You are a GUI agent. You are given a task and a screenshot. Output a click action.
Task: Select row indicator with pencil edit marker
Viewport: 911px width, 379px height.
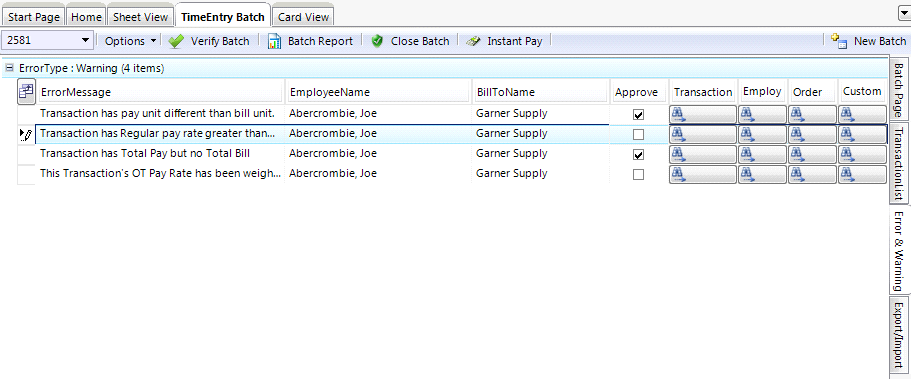(x=26, y=134)
